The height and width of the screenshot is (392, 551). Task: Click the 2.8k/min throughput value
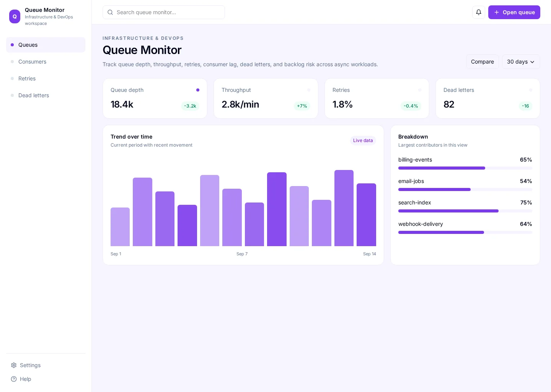[x=240, y=105]
